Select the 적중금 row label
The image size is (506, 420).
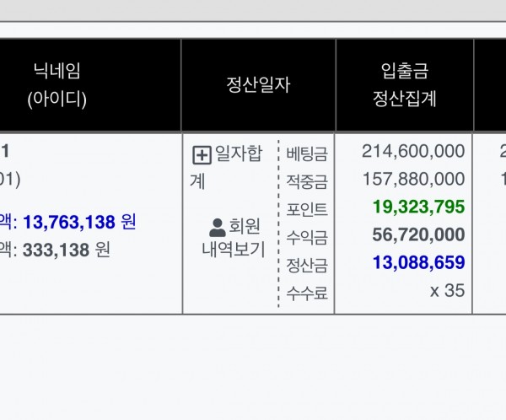tap(306, 181)
